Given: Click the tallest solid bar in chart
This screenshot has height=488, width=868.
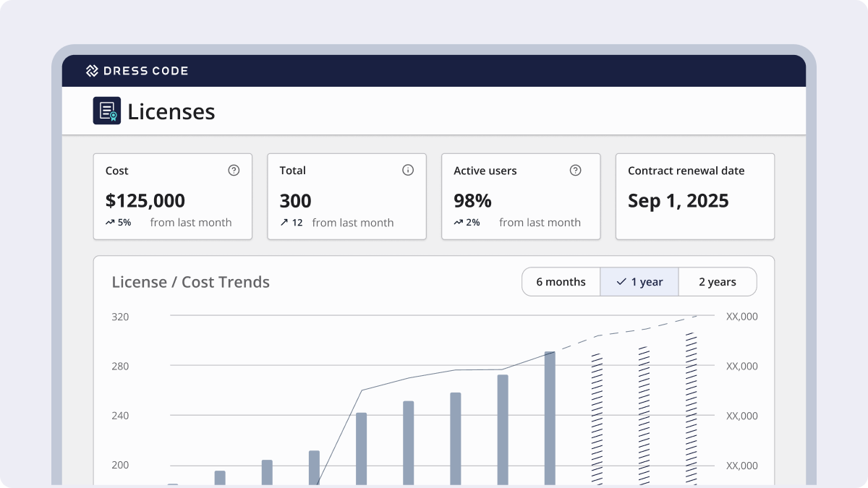Looking at the screenshot, I should (x=550, y=418).
